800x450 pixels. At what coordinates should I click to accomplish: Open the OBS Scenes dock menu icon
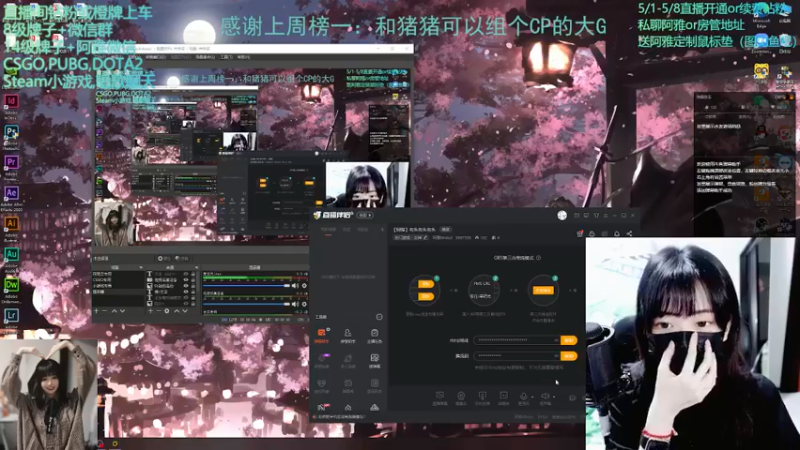141,267
